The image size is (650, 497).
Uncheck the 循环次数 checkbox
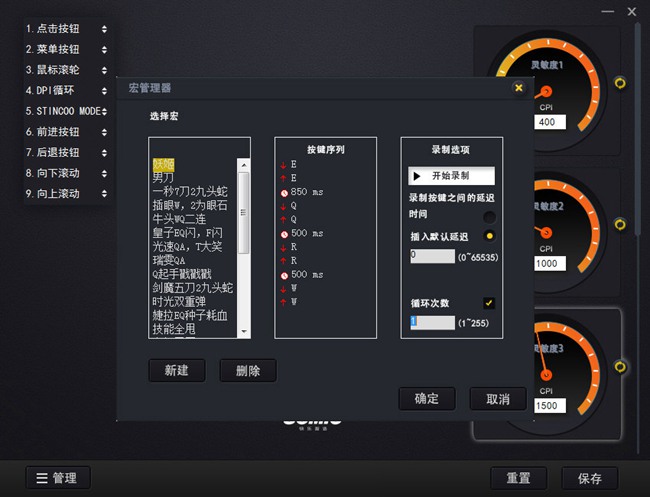pyautogui.click(x=489, y=303)
